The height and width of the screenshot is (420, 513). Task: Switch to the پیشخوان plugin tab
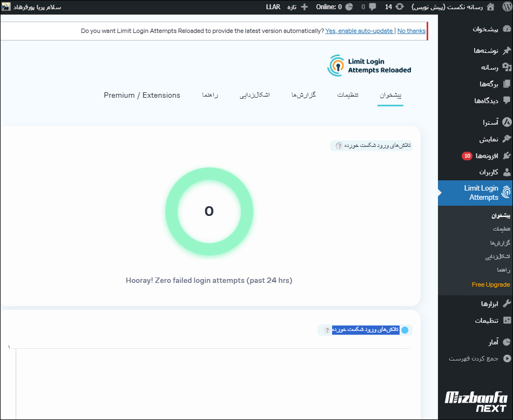point(390,95)
